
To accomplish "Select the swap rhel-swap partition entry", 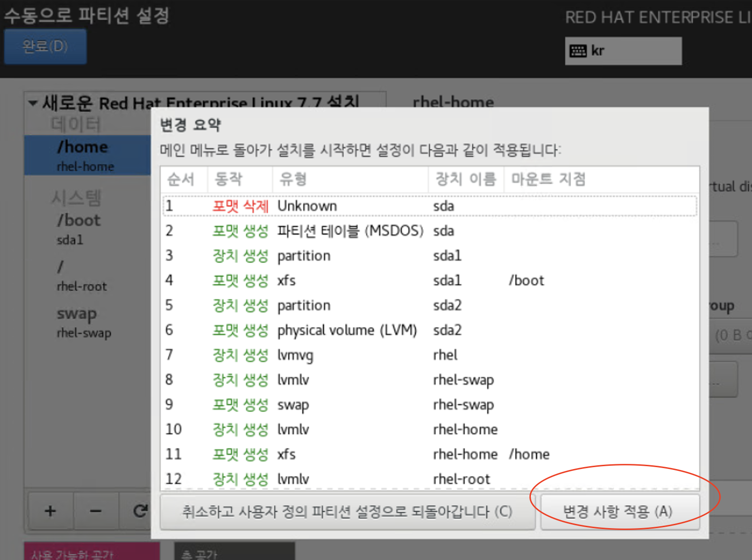I will tap(88, 322).
